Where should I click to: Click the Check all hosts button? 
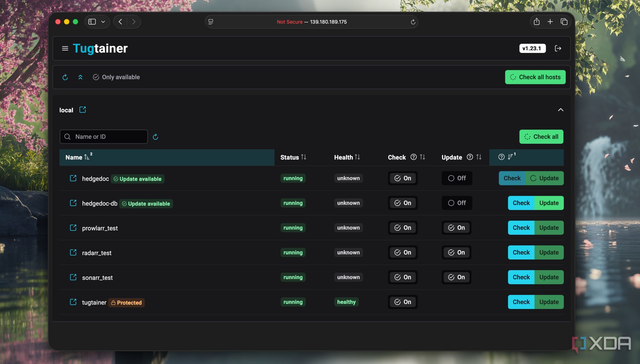tap(535, 77)
